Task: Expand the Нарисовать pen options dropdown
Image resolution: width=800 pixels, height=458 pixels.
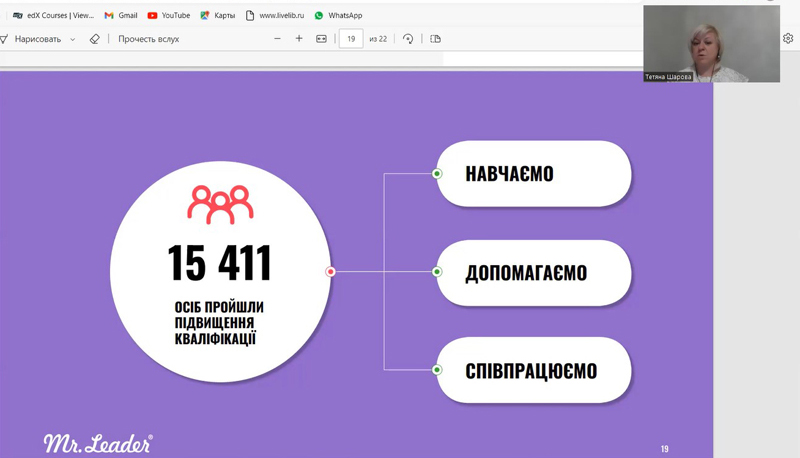Action: pos(73,39)
